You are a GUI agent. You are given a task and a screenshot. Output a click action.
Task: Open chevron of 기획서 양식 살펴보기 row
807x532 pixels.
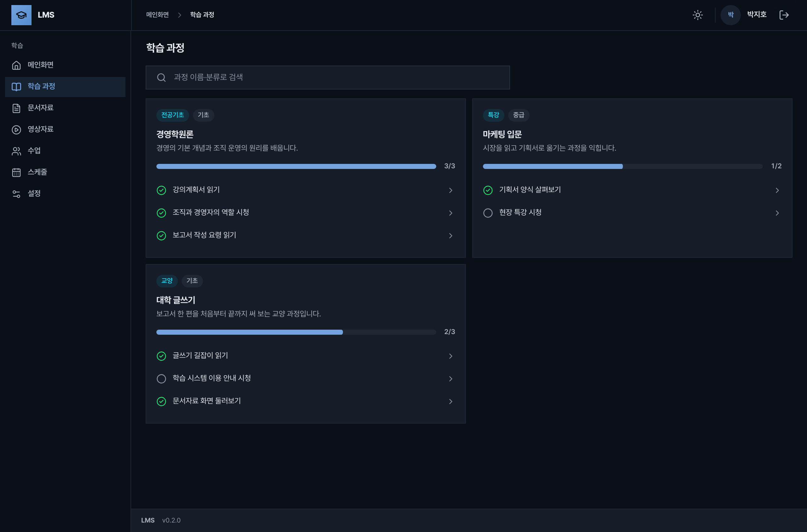(x=777, y=190)
